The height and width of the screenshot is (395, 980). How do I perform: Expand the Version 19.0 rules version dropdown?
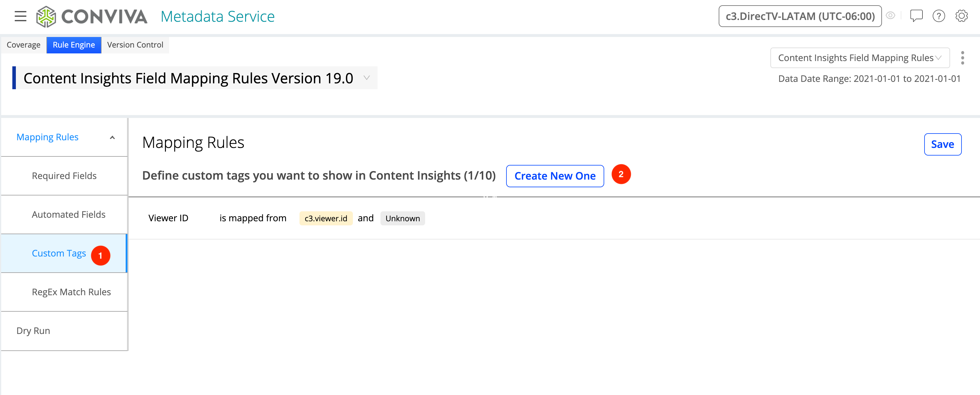pos(366,78)
